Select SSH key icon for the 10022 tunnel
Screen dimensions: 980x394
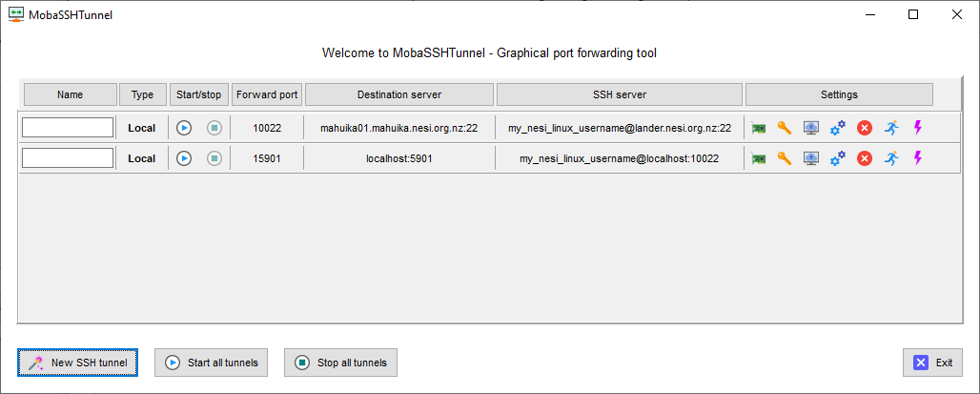(x=785, y=128)
